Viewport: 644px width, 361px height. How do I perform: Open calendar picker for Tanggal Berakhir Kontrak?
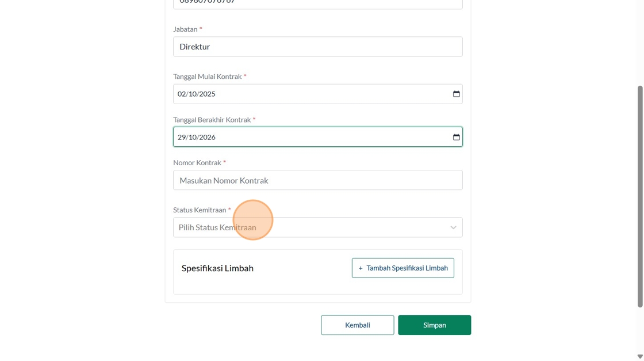tap(456, 137)
